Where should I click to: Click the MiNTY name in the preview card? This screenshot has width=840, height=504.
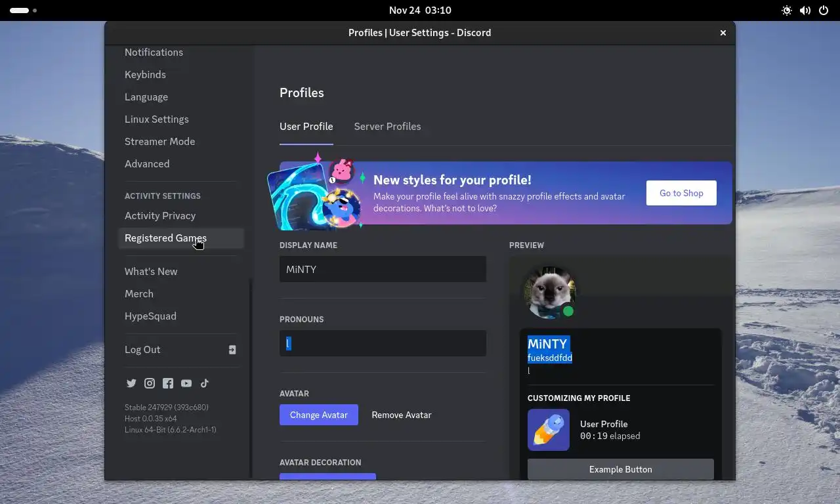click(x=548, y=344)
